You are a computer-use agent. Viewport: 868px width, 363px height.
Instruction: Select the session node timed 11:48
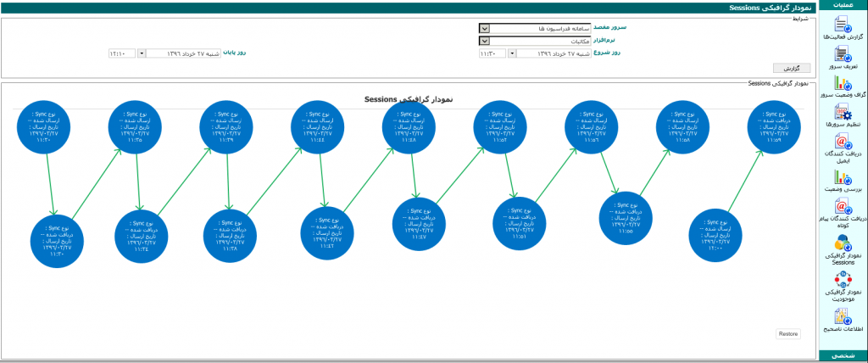pyautogui.click(x=409, y=127)
